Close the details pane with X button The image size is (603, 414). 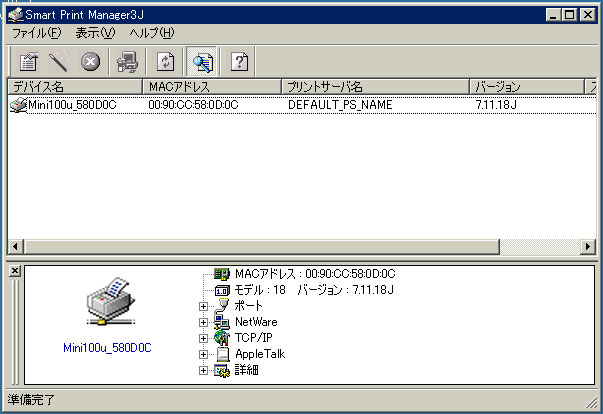point(15,271)
